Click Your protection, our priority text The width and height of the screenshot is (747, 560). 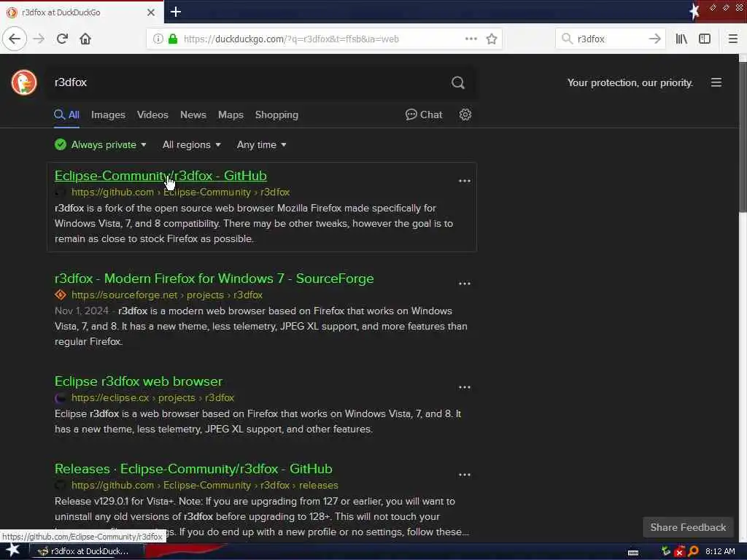[630, 83]
